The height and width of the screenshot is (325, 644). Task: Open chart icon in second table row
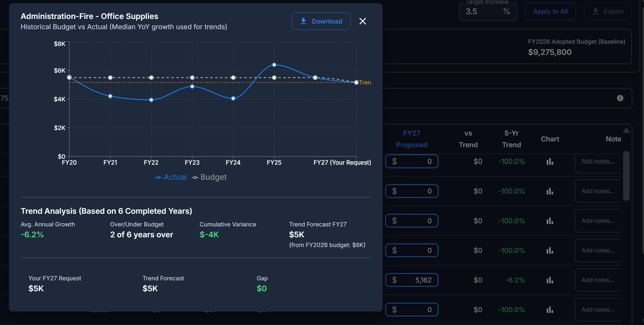click(549, 191)
